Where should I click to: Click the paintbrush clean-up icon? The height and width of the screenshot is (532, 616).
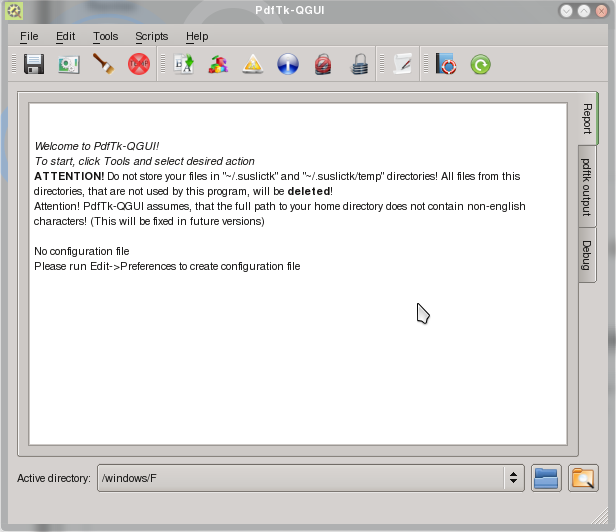(103, 64)
